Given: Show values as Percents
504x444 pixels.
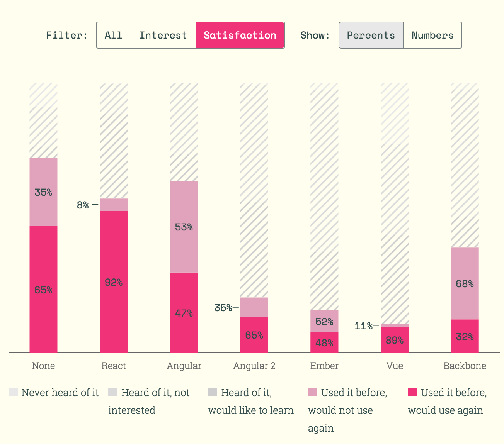Looking at the screenshot, I should 370,35.
